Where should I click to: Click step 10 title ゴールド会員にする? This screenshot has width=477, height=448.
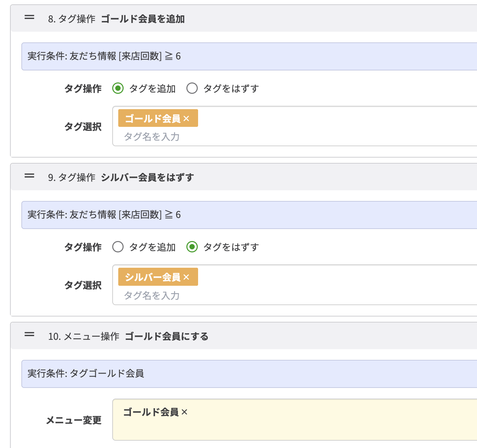(166, 337)
